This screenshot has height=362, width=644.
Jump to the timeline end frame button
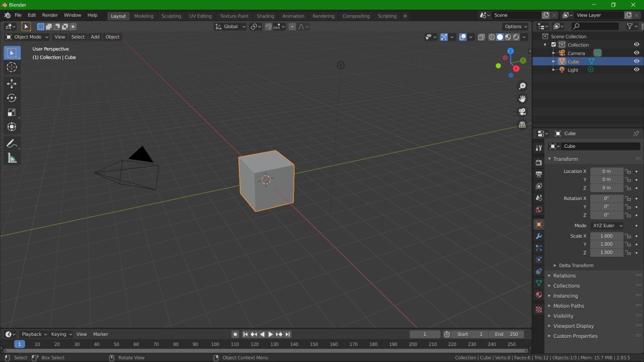coord(287,334)
